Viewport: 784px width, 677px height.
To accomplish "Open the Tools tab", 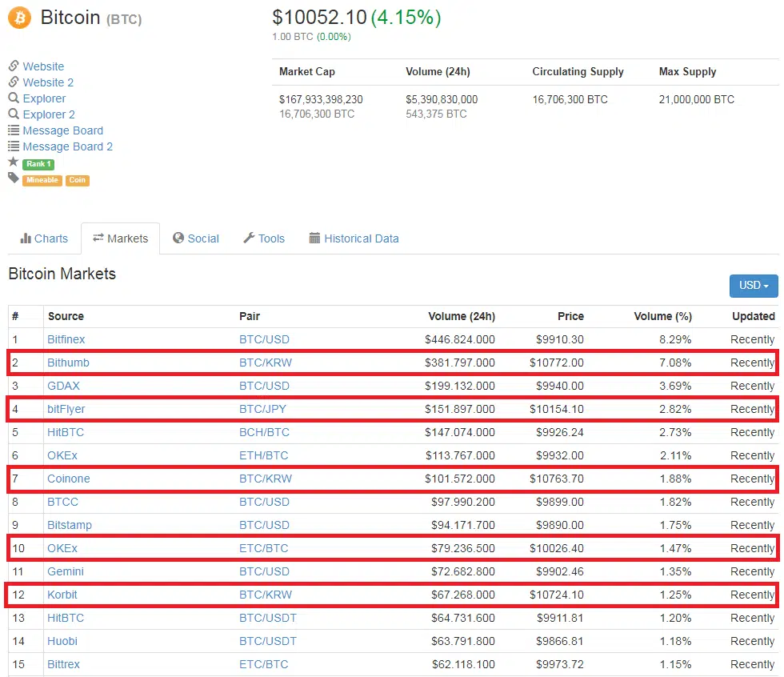I will pos(264,238).
